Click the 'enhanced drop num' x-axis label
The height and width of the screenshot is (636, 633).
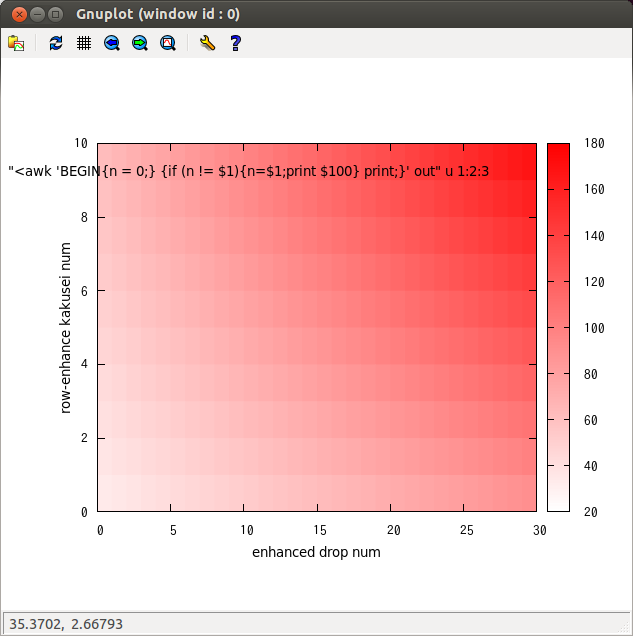[x=316, y=552]
